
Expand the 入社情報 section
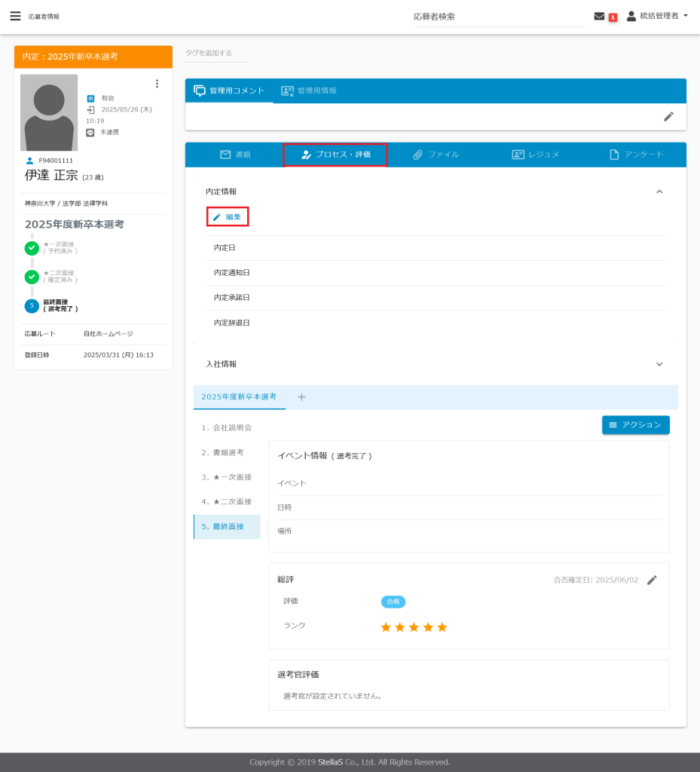(x=659, y=364)
